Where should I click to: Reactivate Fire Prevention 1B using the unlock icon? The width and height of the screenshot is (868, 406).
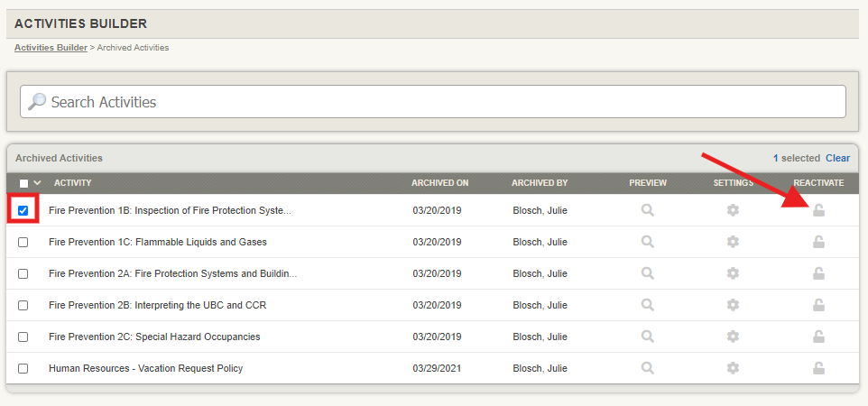coord(818,210)
